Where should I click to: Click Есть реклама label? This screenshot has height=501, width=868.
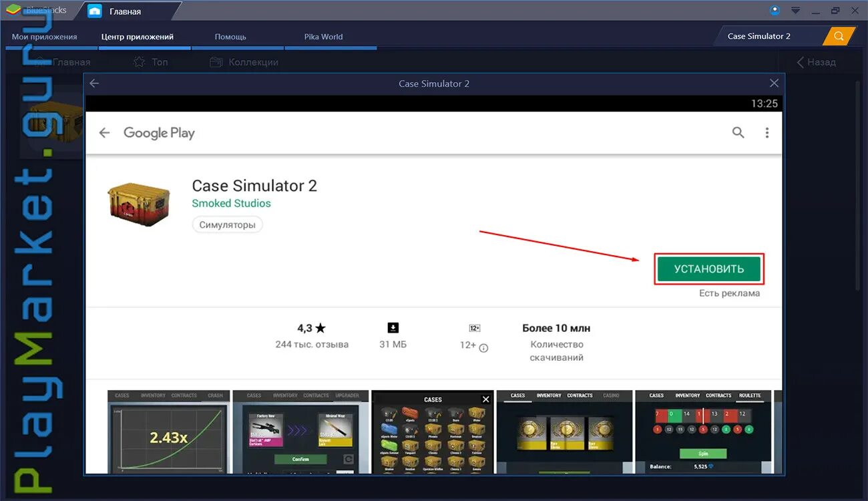coord(729,293)
